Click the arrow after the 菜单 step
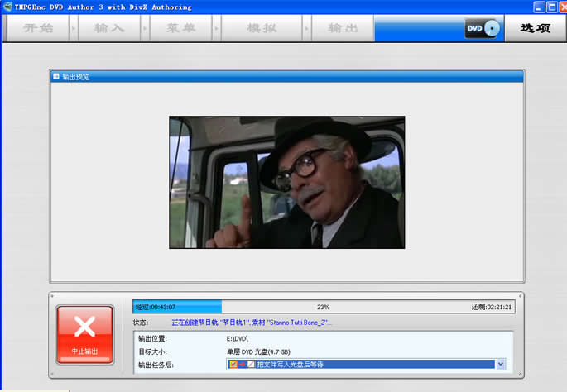Screen dimensions: 567x392 (216, 28)
